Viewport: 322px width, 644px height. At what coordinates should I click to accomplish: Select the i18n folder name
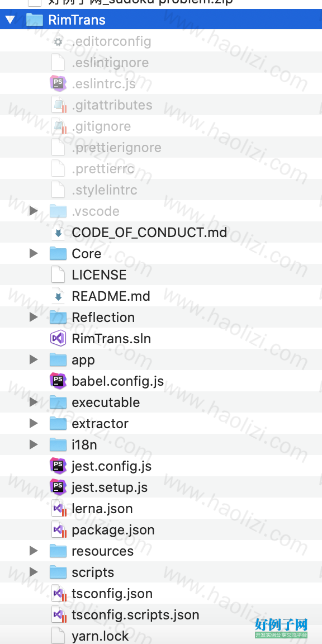tap(84, 445)
